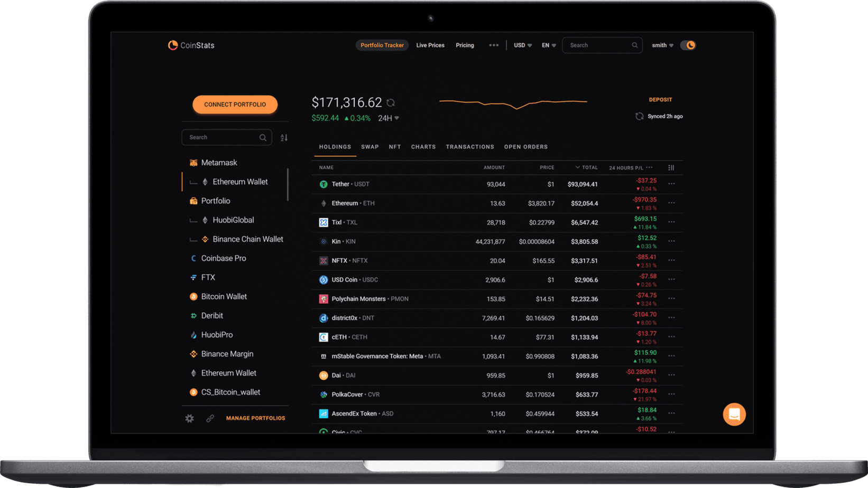Toggle dark mode switch
This screenshot has width=868, height=488.
[688, 45]
